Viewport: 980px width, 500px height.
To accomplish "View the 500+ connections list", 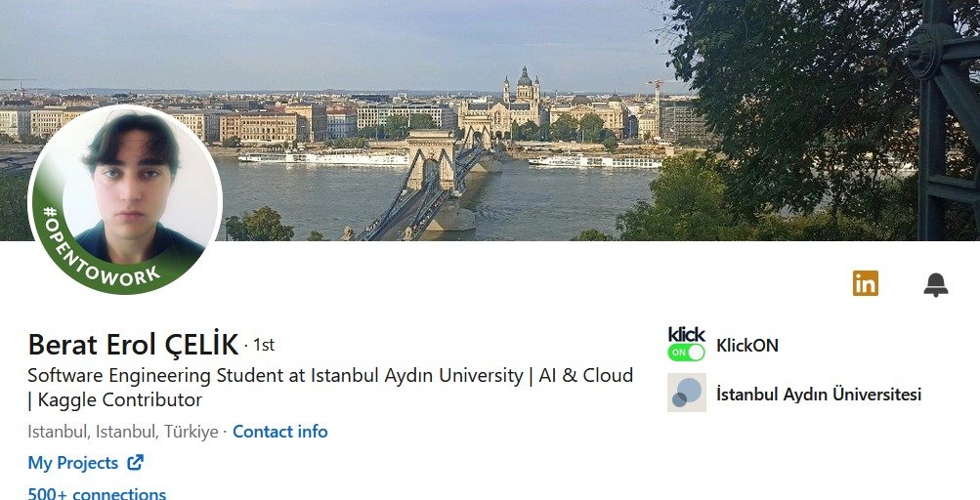I will point(97,493).
